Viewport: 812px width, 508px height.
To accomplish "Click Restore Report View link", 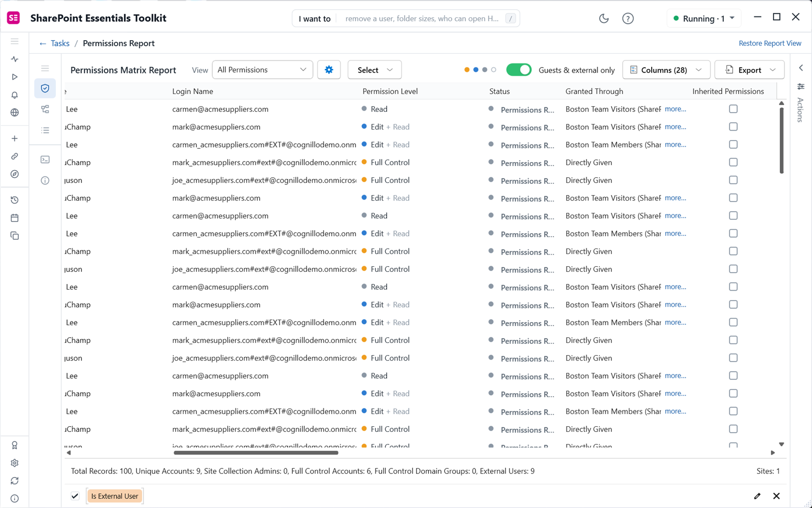I will [770, 43].
